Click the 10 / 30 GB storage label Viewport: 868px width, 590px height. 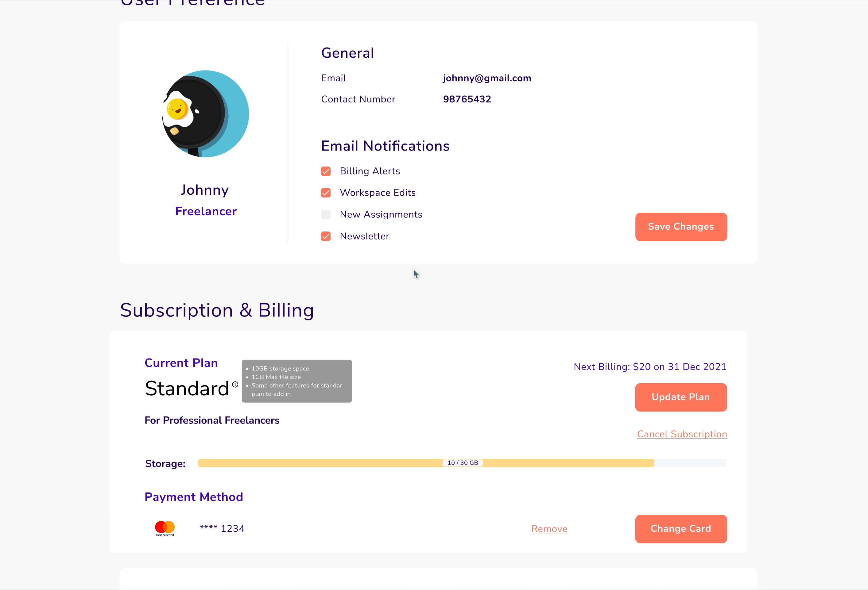click(462, 463)
